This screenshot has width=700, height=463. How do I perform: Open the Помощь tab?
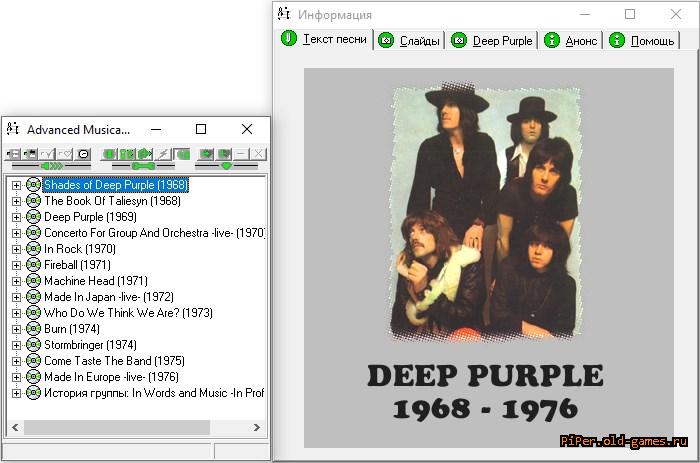[x=642, y=41]
